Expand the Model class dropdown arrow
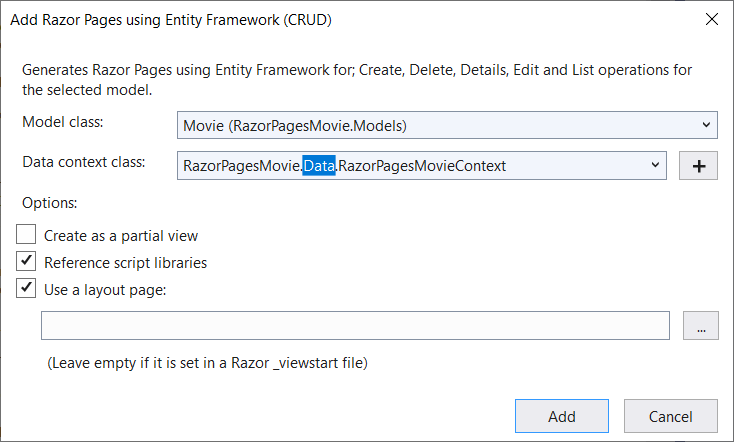734x442 pixels. tap(707, 126)
